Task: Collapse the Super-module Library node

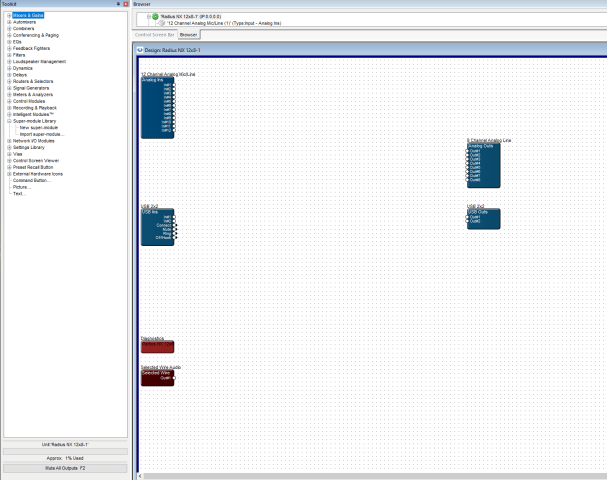Action: coord(9,121)
